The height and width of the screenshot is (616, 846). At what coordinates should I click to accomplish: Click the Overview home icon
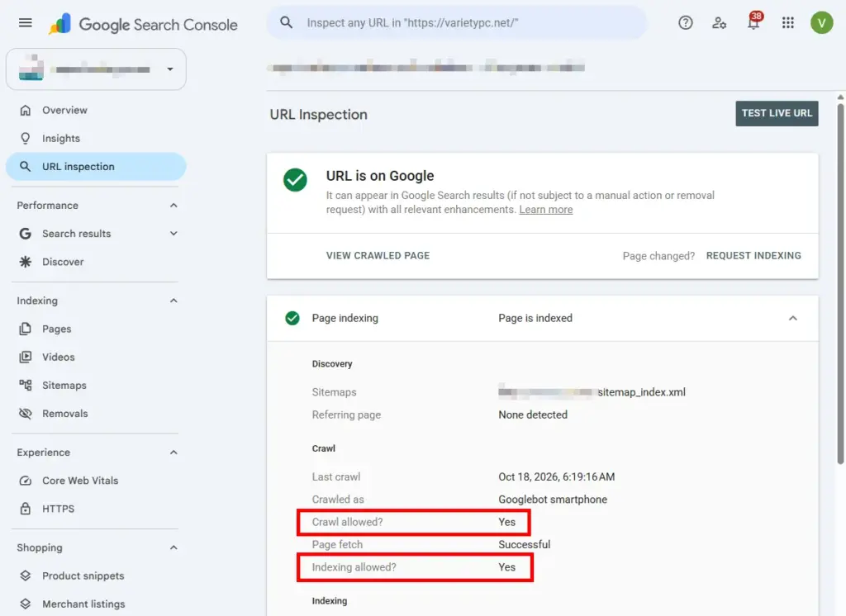[26, 110]
